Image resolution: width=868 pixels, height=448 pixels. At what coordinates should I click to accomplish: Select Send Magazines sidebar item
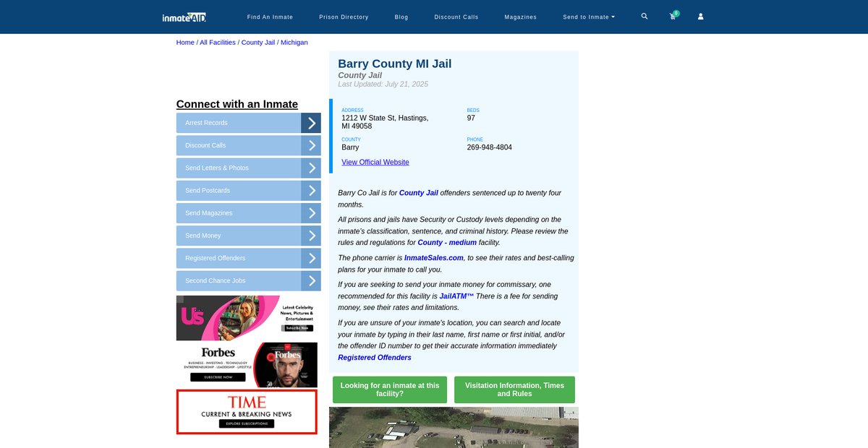tap(239, 213)
